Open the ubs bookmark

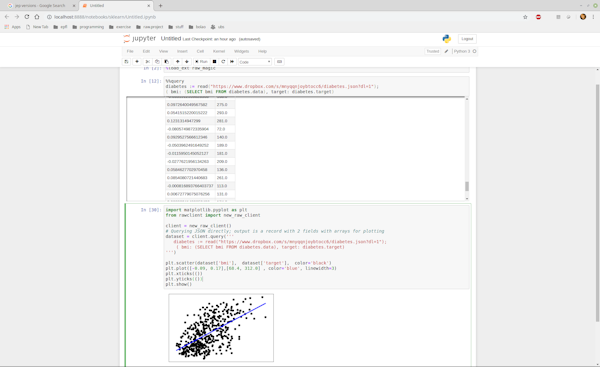click(x=217, y=27)
